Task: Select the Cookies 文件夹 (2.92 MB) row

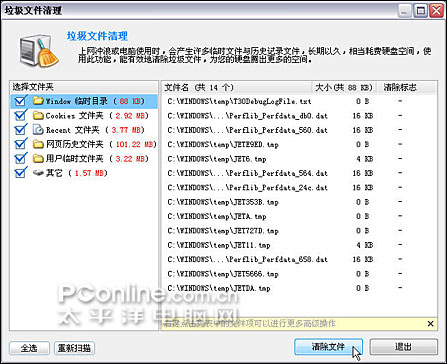Action: (x=84, y=116)
